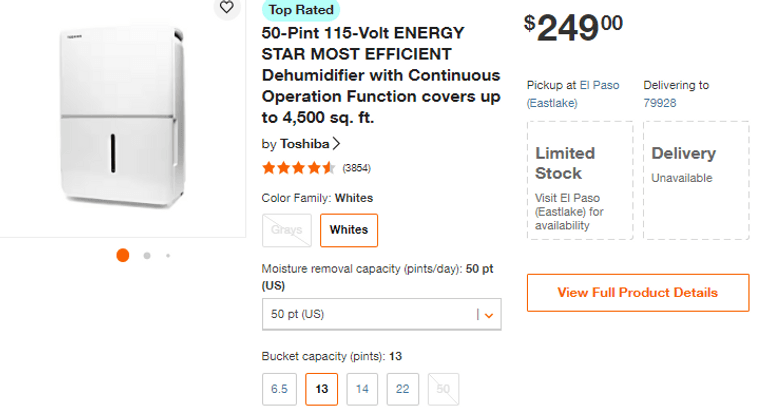Click the star rating icons

click(298, 168)
